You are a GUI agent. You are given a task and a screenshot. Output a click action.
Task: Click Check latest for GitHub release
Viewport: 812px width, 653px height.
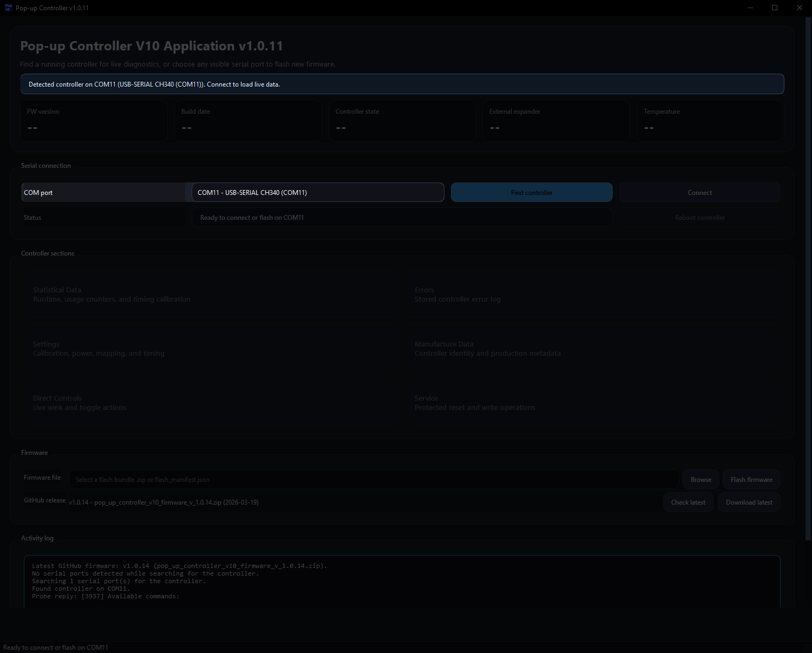pyautogui.click(x=688, y=502)
